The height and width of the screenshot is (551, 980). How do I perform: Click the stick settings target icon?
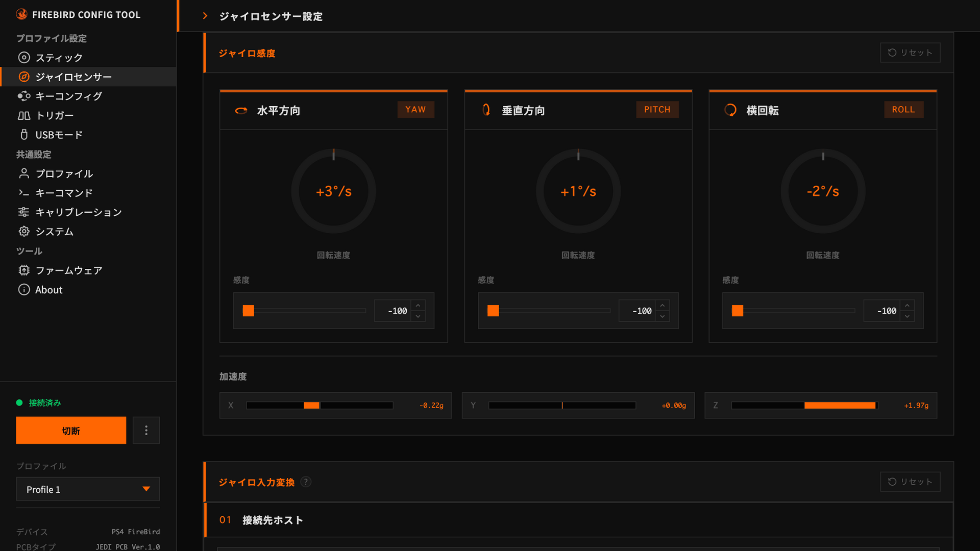[24, 58]
